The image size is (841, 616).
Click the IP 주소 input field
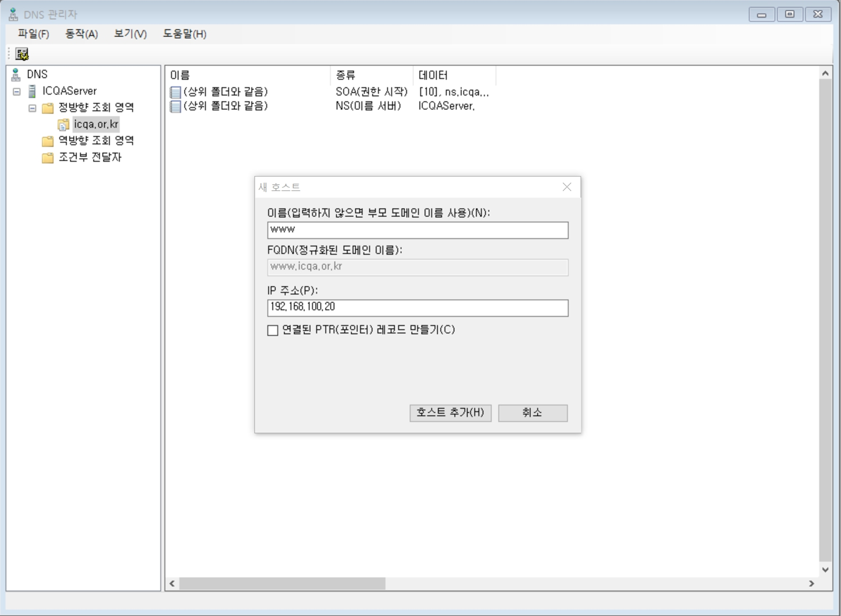[x=418, y=307]
